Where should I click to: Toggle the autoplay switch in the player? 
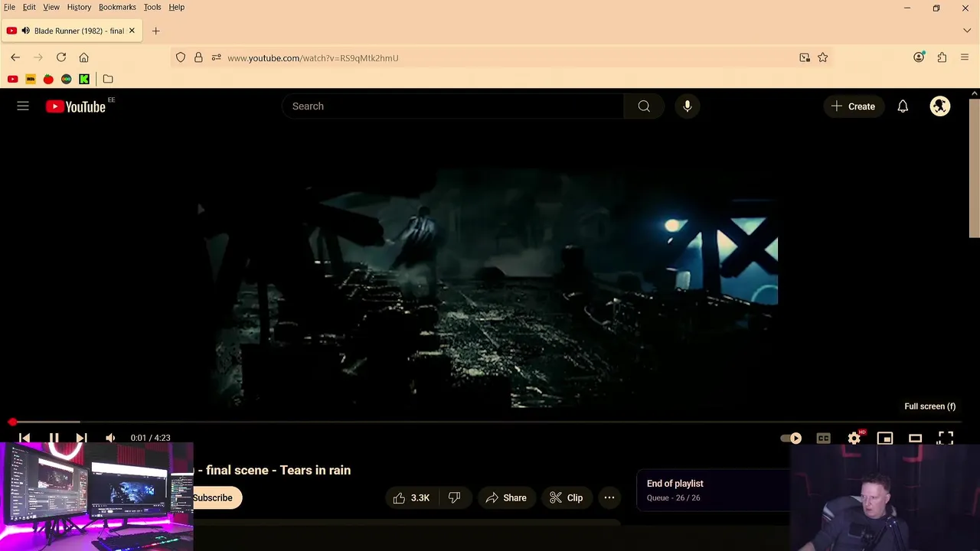pyautogui.click(x=791, y=438)
